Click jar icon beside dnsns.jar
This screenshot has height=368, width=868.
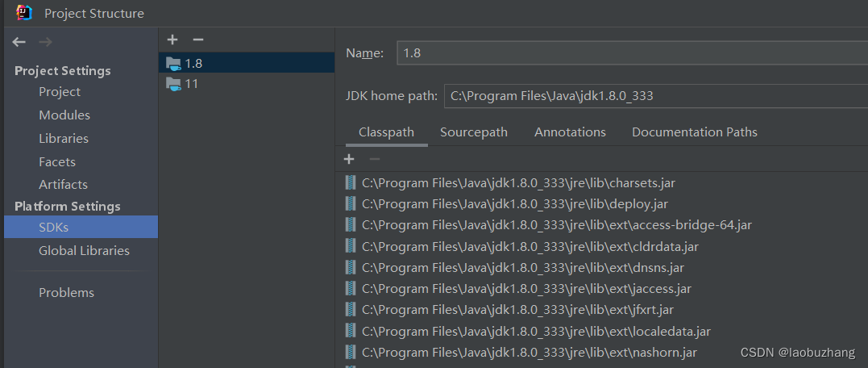coord(351,267)
